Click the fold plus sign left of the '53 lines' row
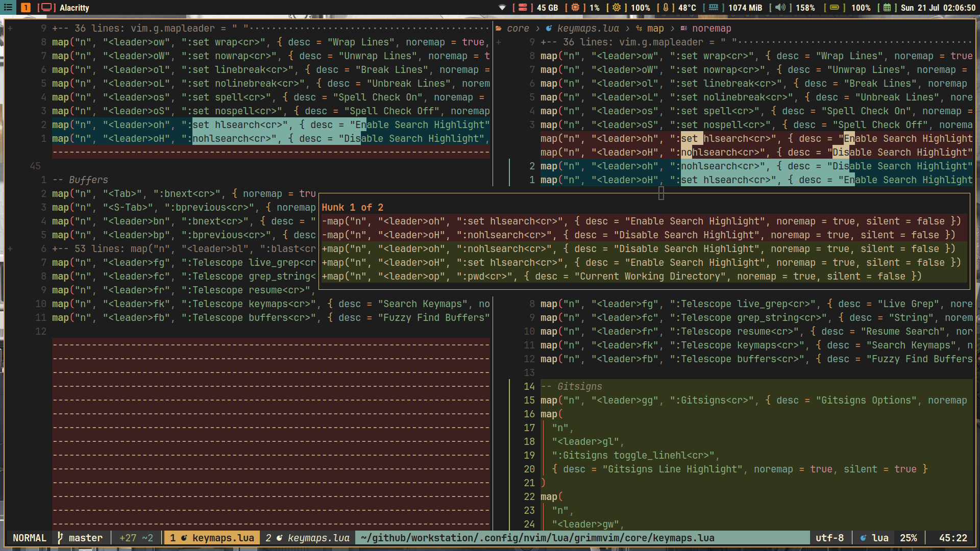The width and height of the screenshot is (980, 551). [10, 249]
